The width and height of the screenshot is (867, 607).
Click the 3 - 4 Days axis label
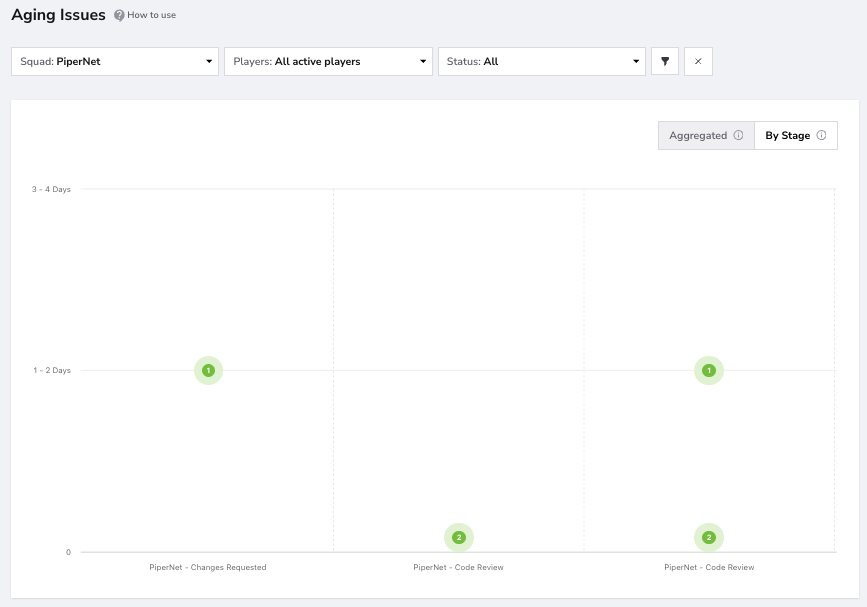pos(51,189)
